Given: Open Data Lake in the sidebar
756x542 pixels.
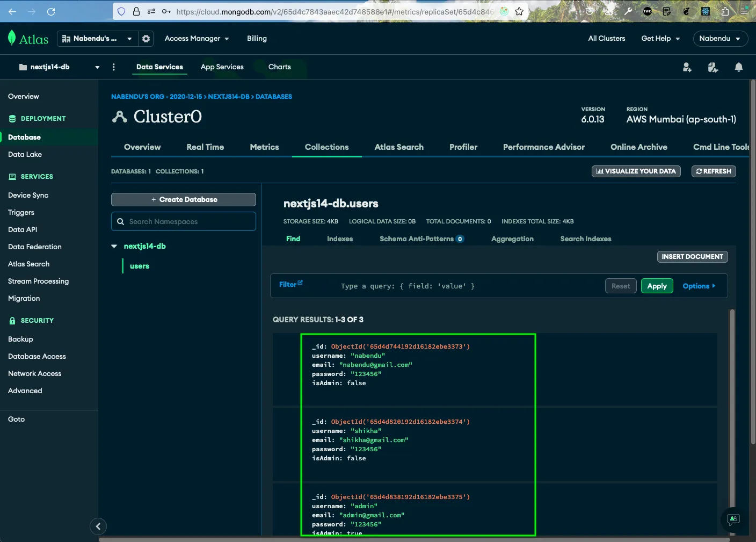Looking at the screenshot, I should pyautogui.click(x=25, y=155).
